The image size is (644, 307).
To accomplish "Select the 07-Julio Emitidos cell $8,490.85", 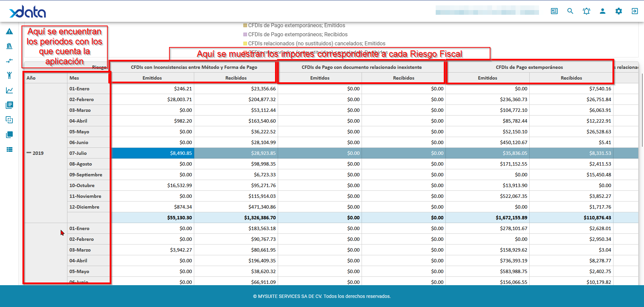I will tap(153, 153).
